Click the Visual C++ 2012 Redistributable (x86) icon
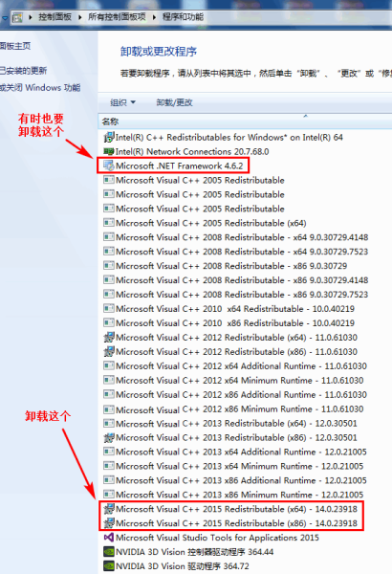This screenshot has height=574, width=392. [109, 351]
